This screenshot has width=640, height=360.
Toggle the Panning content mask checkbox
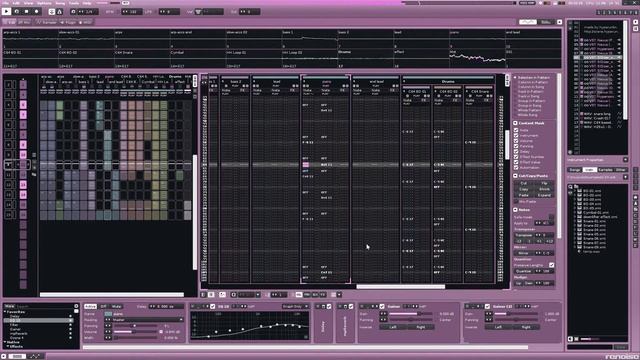point(516,146)
